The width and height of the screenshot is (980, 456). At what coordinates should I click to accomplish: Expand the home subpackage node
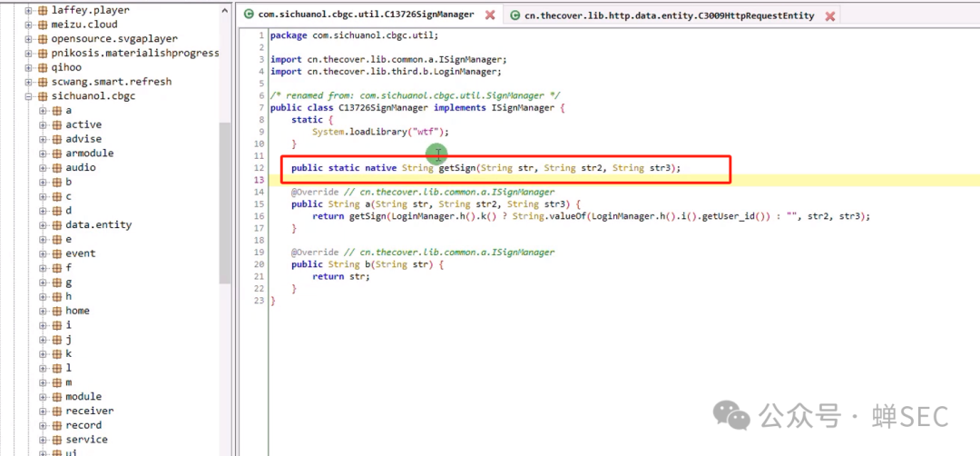(43, 312)
